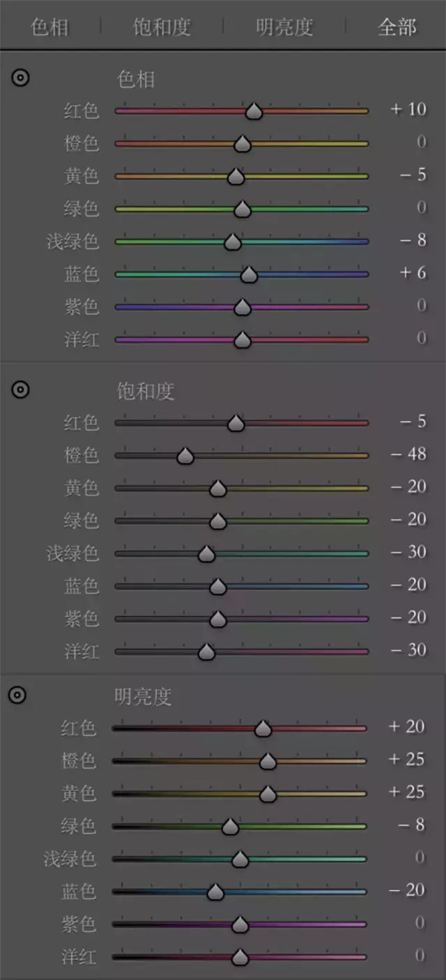Click the 橙色 luminance slider showing +25
Viewport: 446px width, 980px height.
(x=270, y=762)
